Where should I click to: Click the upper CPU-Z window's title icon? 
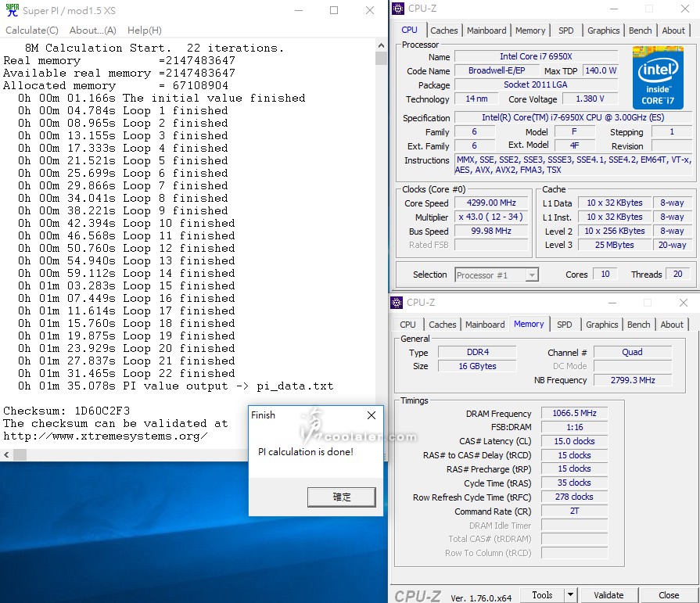pos(398,9)
